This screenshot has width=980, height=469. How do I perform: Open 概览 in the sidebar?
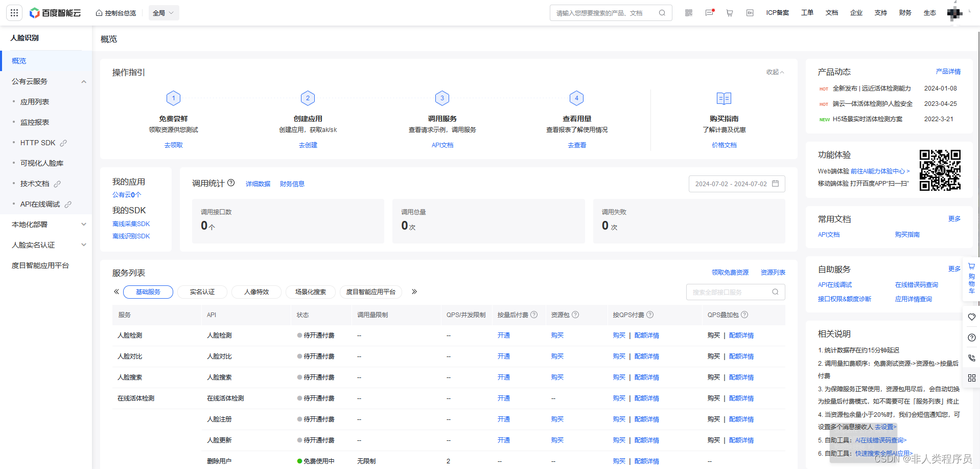(46, 61)
